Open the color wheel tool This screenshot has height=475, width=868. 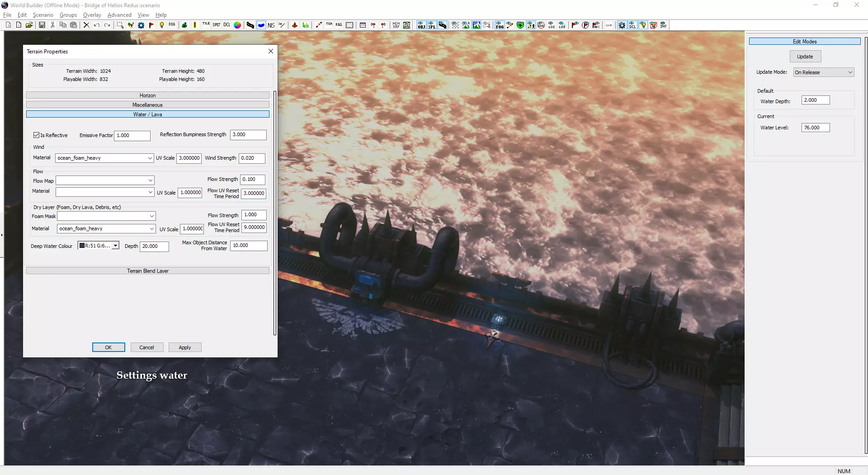tap(237, 25)
